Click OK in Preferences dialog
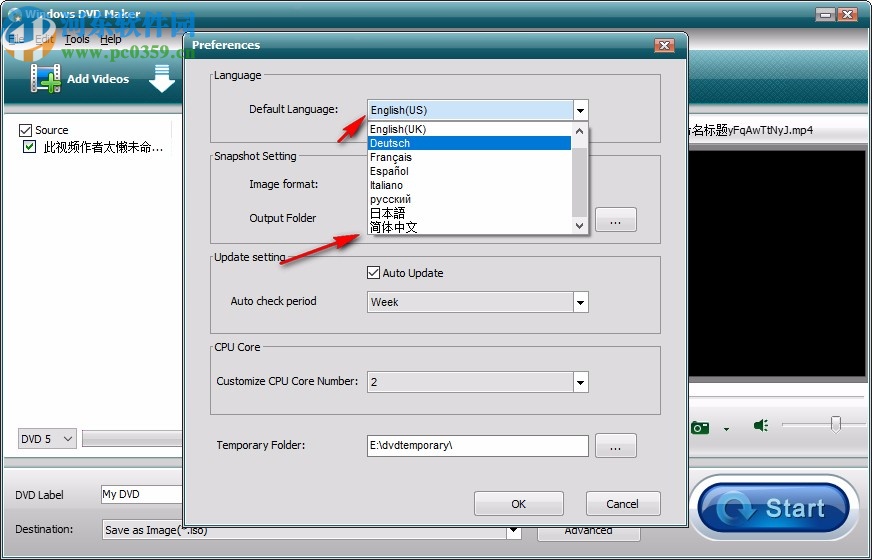Screen dimensions: 872x560 click(x=518, y=504)
